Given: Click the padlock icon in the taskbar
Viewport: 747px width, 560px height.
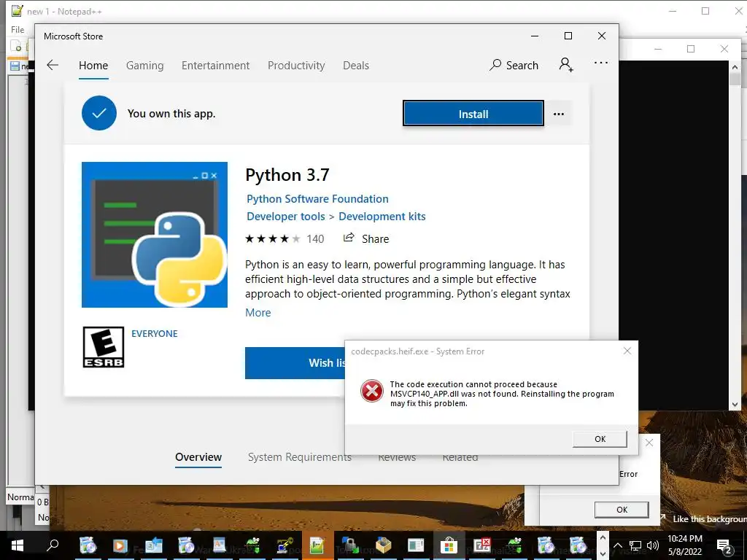Looking at the screenshot, I should [x=349, y=545].
